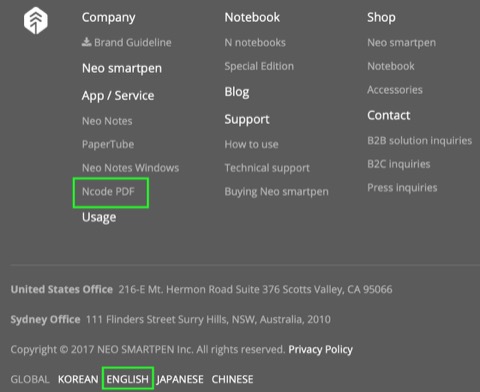Open Neo smartpen under Shop
Image resolution: width=480 pixels, height=392 pixels.
[x=401, y=43]
